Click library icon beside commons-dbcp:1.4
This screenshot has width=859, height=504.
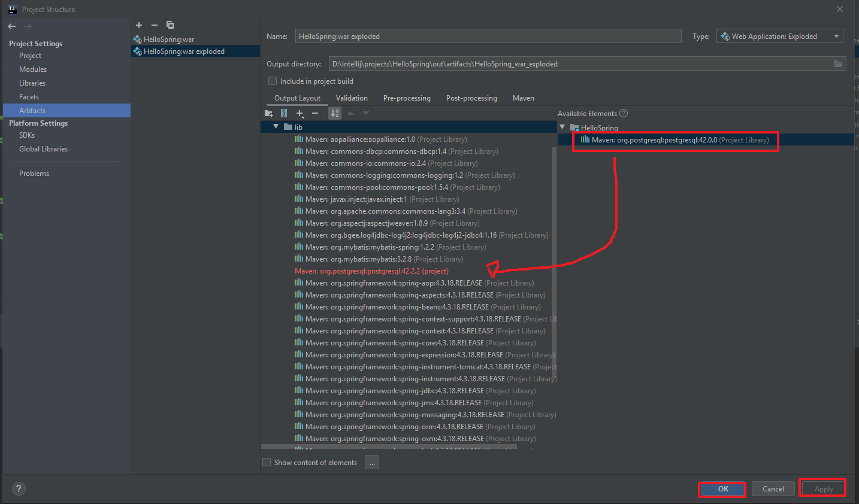coord(299,151)
